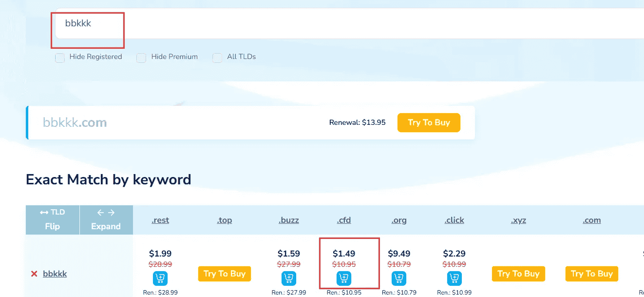Click Try To Buy under .xyz column
644x297 pixels.
[x=518, y=274]
